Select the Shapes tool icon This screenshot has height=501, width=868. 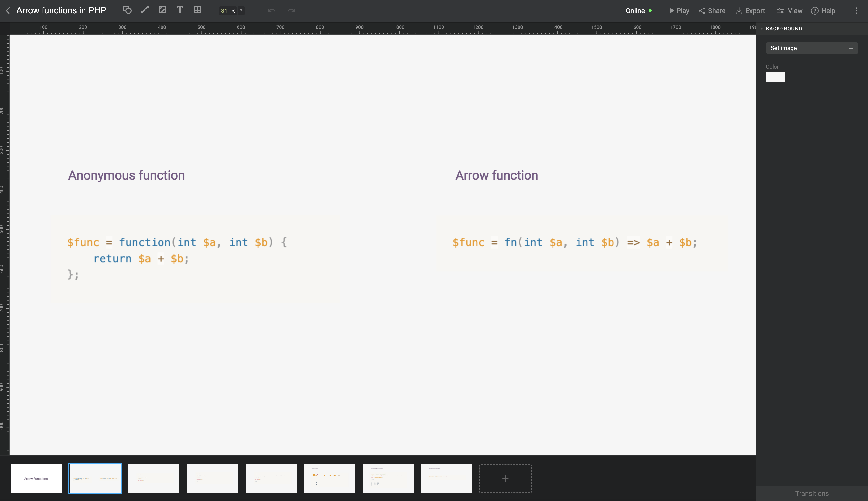(127, 10)
